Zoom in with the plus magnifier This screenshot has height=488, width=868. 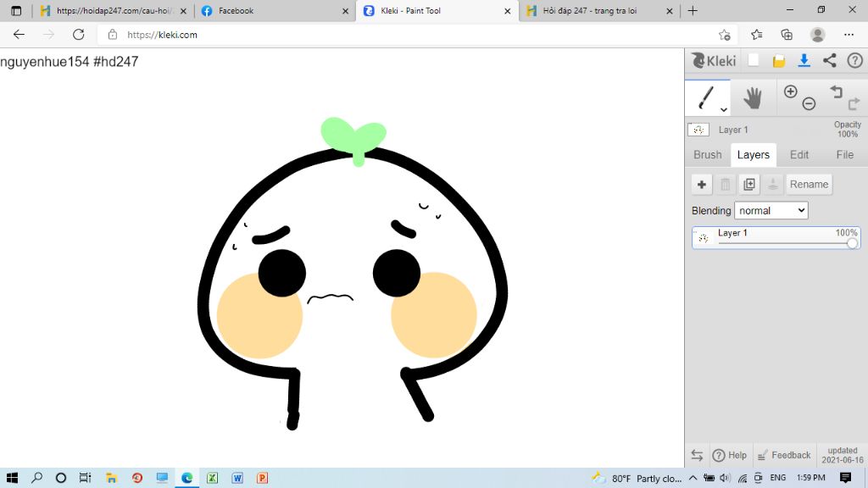point(791,91)
